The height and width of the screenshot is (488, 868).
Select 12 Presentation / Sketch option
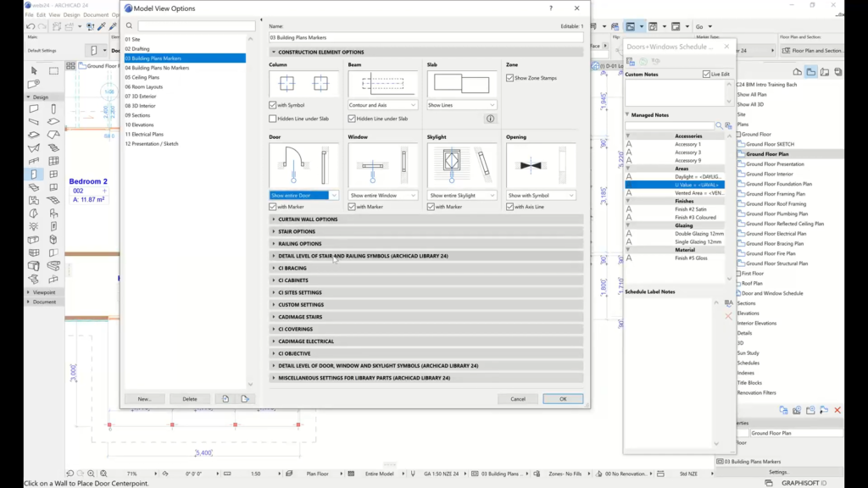click(x=185, y=144)
